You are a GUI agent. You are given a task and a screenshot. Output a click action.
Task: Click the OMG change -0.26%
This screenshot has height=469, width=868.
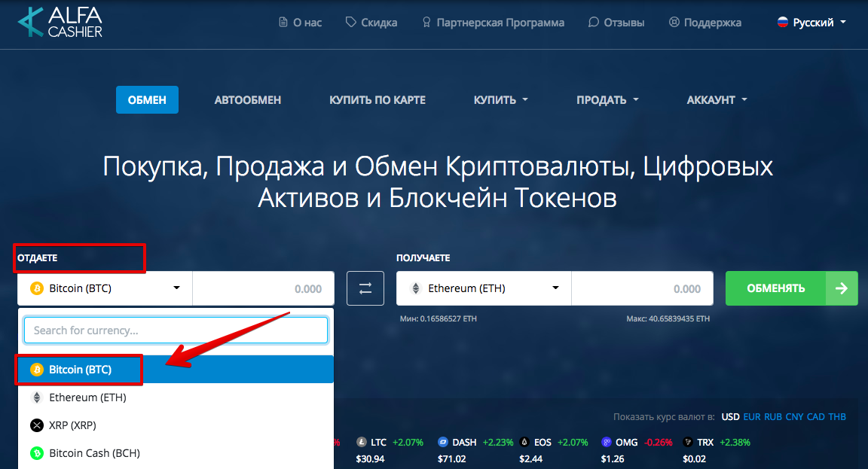coord(659,443)
